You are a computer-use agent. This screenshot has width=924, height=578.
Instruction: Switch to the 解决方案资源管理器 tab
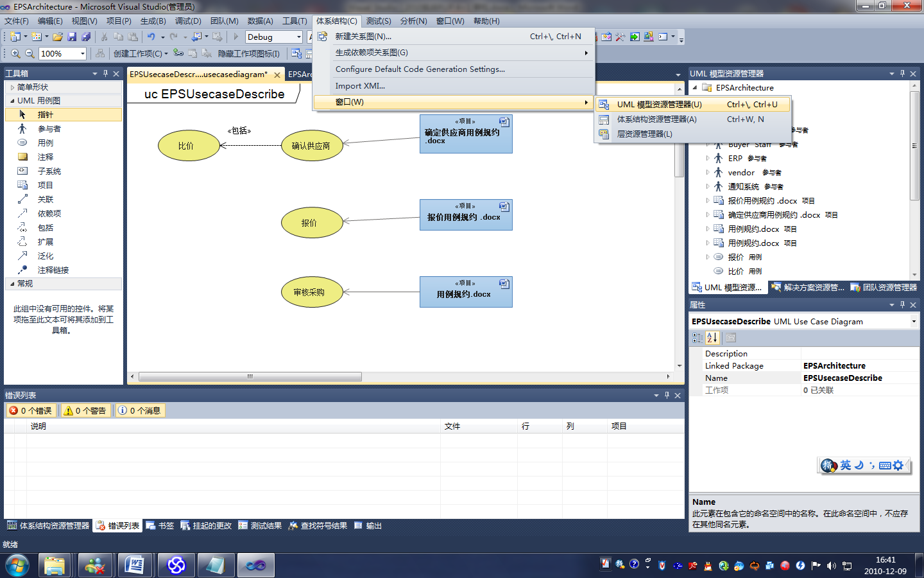pos(808,287)
